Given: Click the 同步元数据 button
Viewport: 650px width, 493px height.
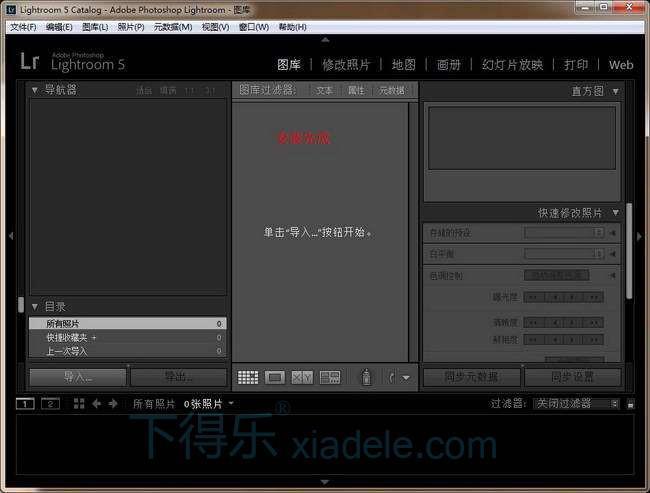Looking at the screenshot, I should [x=472, y=377].
